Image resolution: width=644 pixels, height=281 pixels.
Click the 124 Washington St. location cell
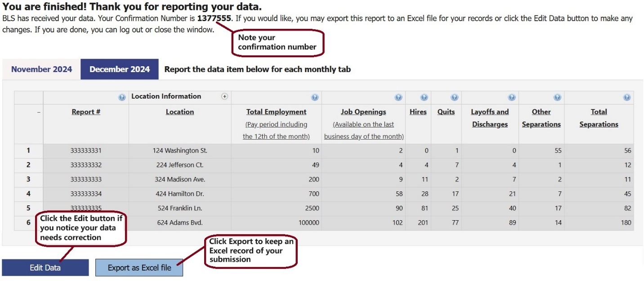(180, 151)
